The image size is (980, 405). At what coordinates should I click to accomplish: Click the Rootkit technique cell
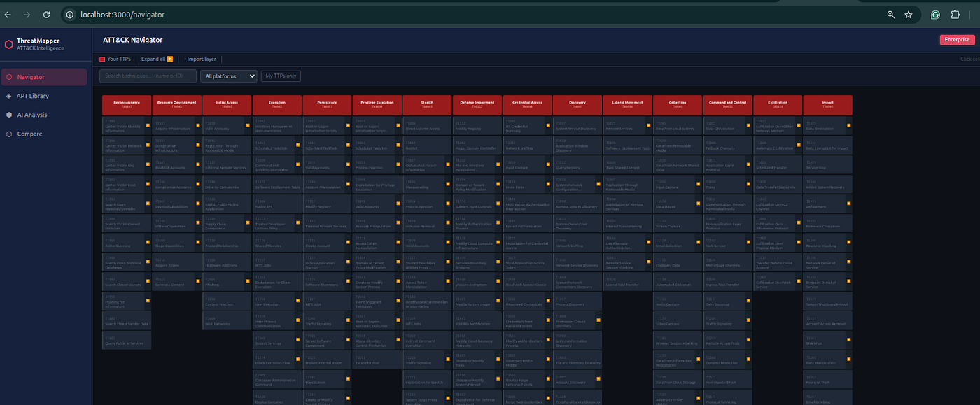coord(427,145)
